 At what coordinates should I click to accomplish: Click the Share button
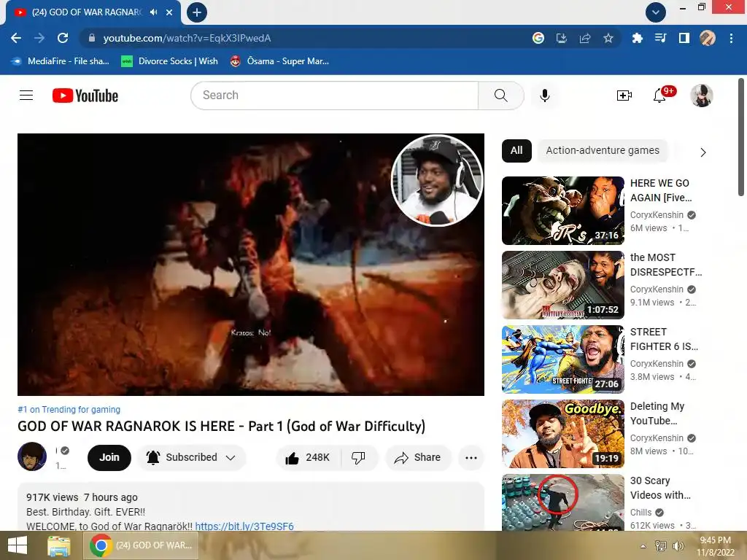tap(418, 458)
